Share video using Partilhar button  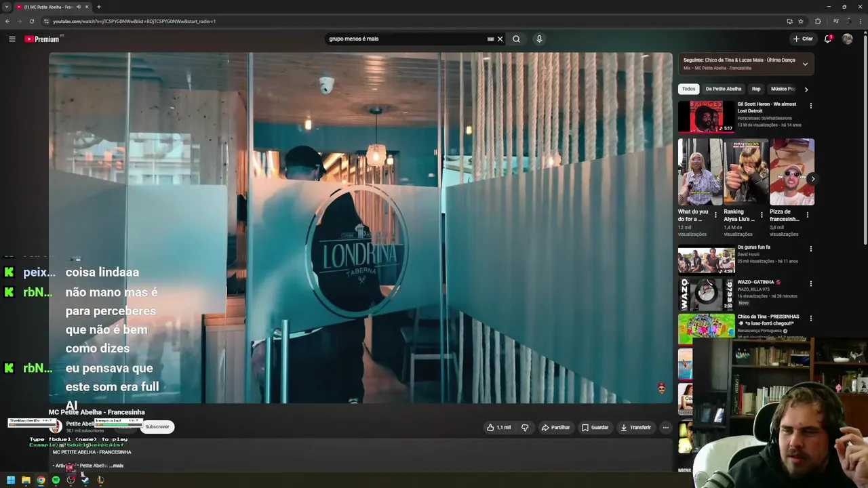click(x=555, y=428)
